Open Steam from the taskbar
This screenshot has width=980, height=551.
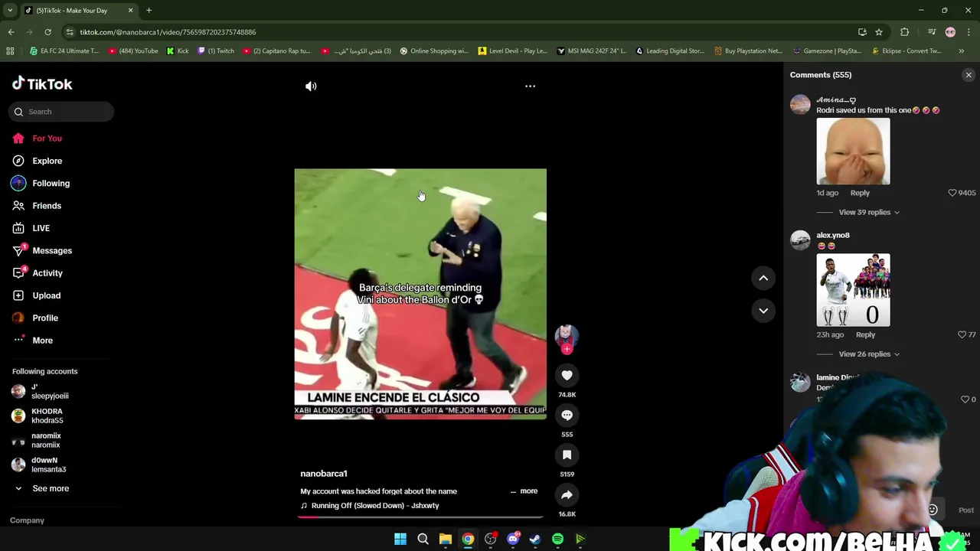coord(535,539)
